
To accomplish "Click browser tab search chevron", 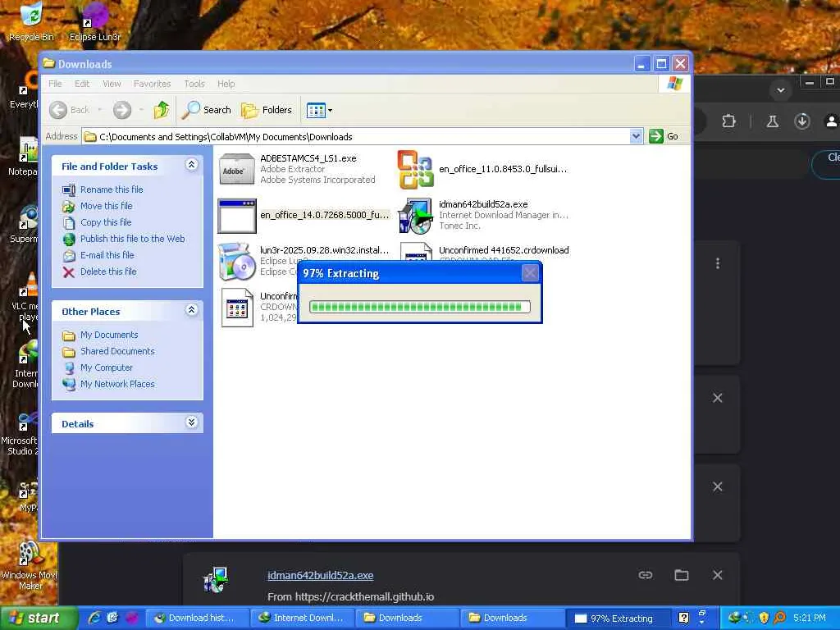I will pyautogui.click(x=781, y=90).
